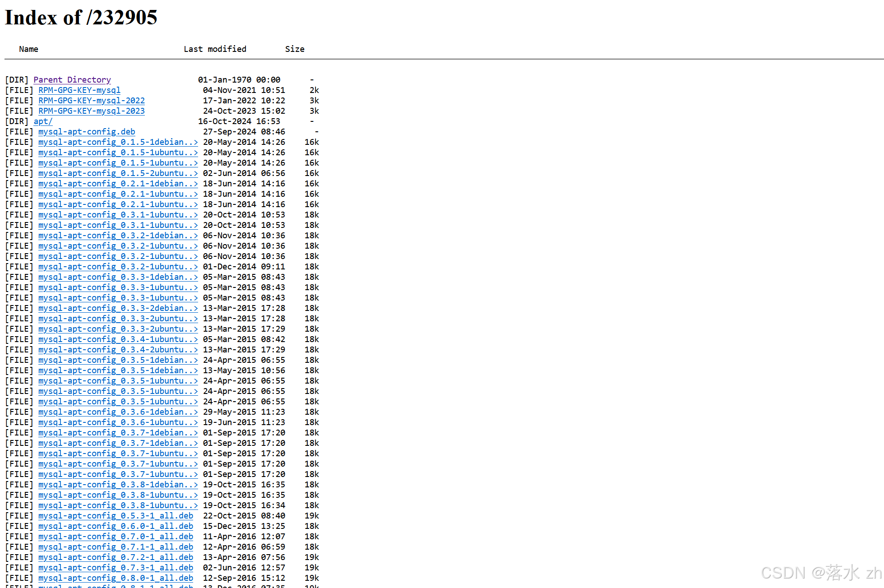Open mysql-apt-config_0.3.3-1debian link
The height and width of the screenshot is (588, 884).
pos(118,277)
